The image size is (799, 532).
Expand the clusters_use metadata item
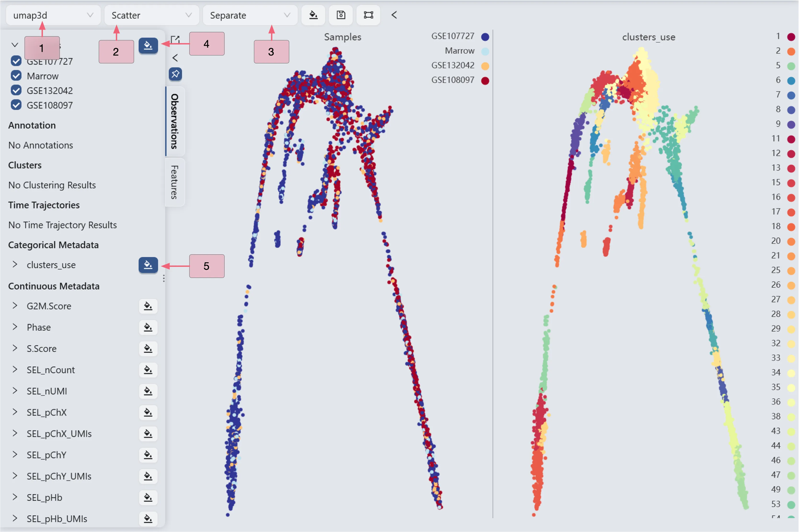point(15,264)
